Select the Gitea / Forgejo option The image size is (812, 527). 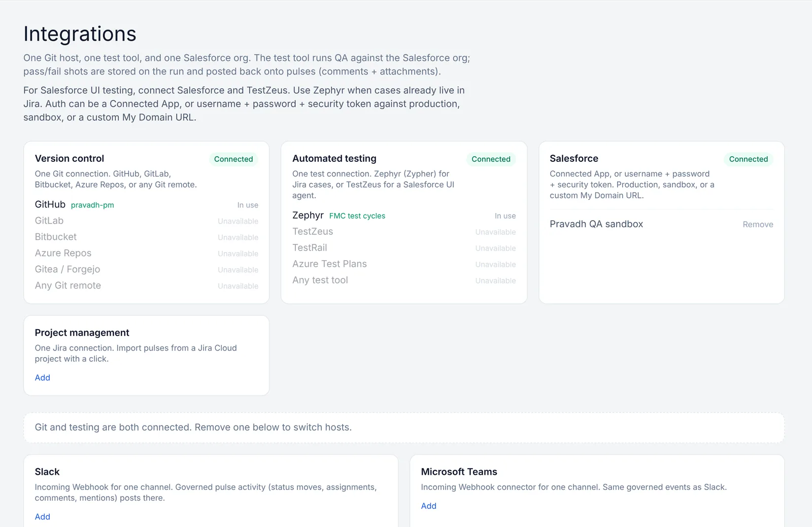pyautogui.click(x=147, y=269)
